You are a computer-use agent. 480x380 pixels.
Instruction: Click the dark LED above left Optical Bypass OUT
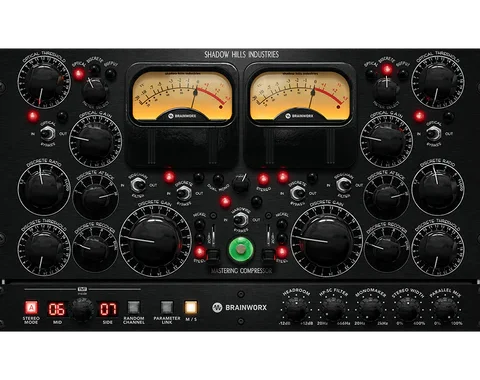coord(62,116)
